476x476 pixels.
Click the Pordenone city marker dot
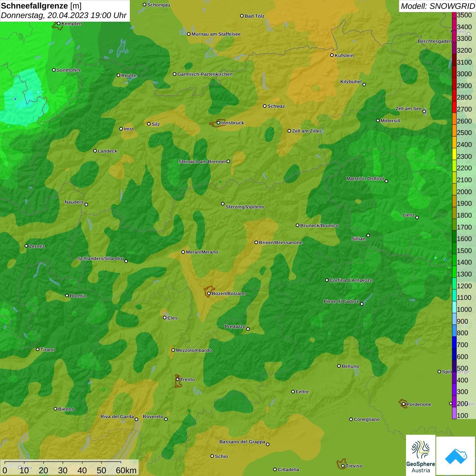point(404,404)
